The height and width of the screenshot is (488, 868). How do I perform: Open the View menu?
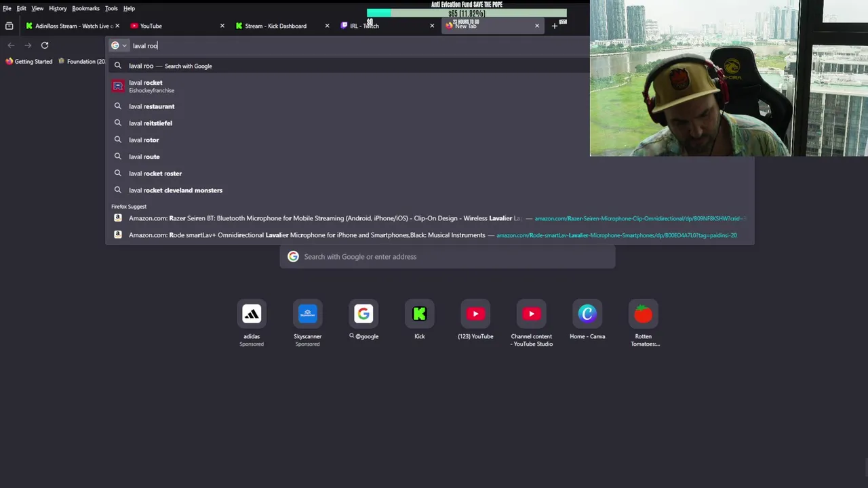37,8
